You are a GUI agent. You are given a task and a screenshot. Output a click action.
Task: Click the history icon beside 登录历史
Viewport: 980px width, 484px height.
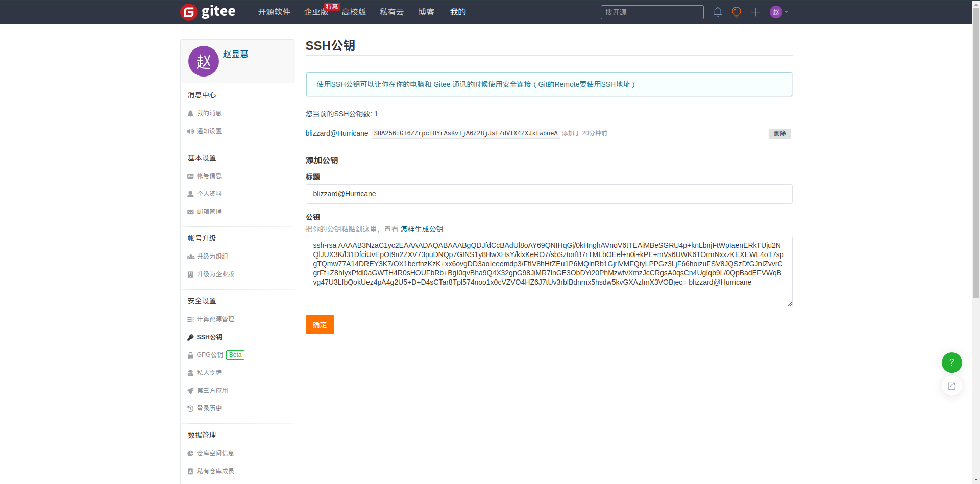tap(190, 408)
